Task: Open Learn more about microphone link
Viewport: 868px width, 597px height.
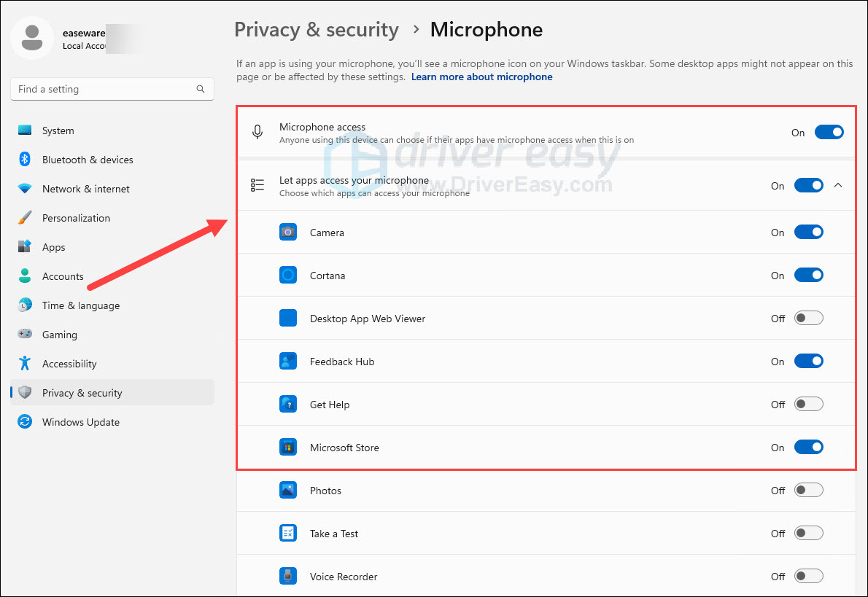Action: pyautogui.click(x=481, y=77)
